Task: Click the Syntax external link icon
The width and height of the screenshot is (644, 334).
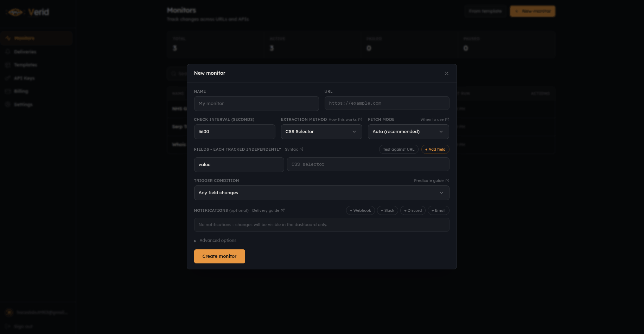Action: (301, 149)
